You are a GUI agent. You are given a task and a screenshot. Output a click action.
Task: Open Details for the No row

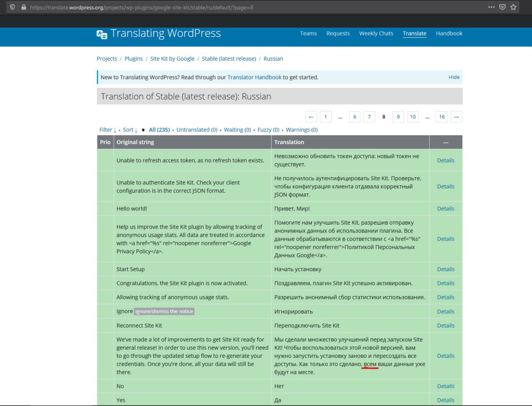446,386
